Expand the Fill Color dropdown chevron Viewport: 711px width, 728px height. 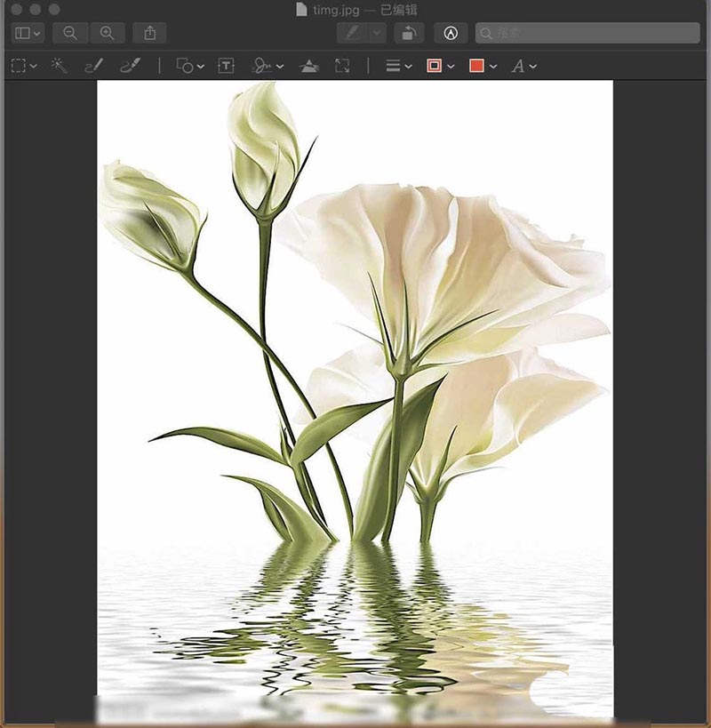[x=493, y=67]
